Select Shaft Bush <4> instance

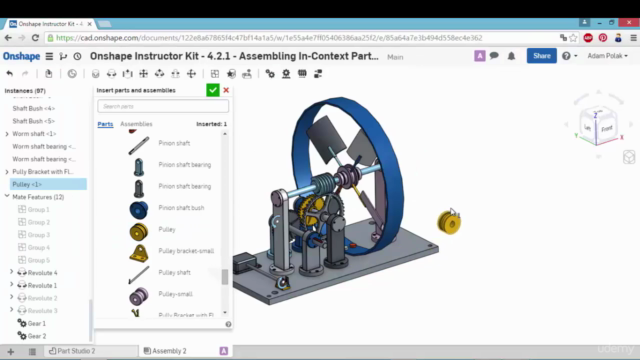point(33,109)
